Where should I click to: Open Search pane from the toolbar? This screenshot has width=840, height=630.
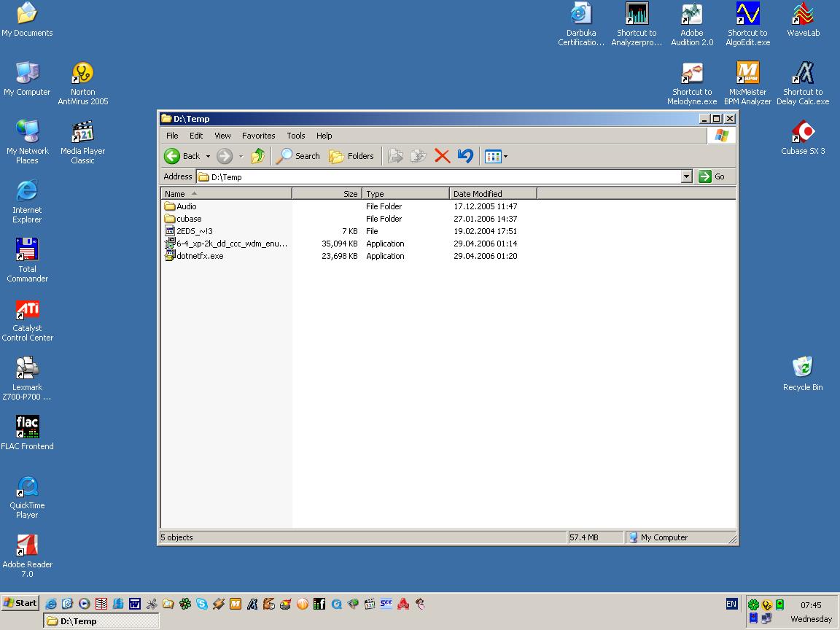click(298, 156)
